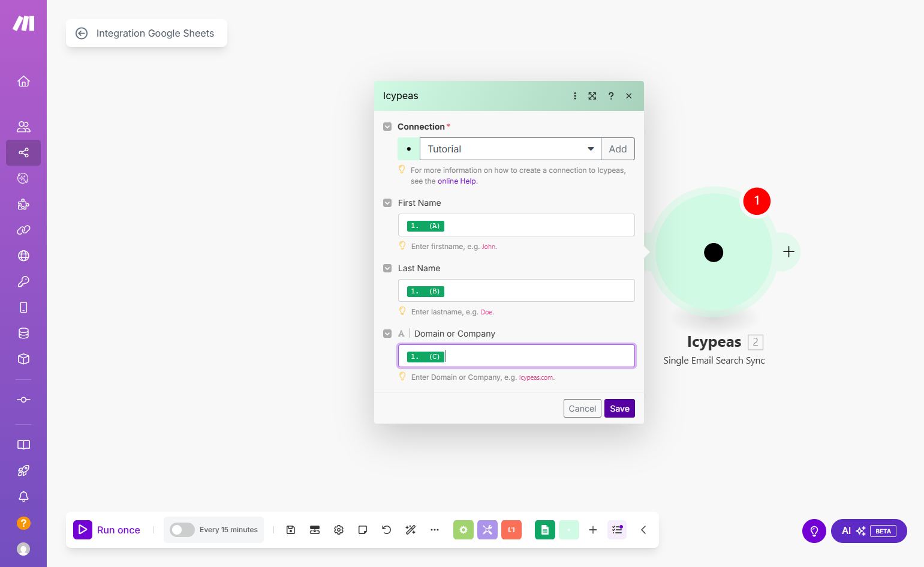Select the Google Sheets favorite icon
Image resolution: width=924 pixels, height=567 pixels.
545,530
